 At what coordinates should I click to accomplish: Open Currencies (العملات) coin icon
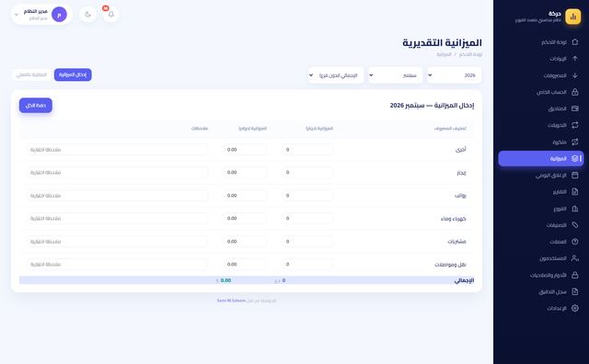[x=574, y=242]
